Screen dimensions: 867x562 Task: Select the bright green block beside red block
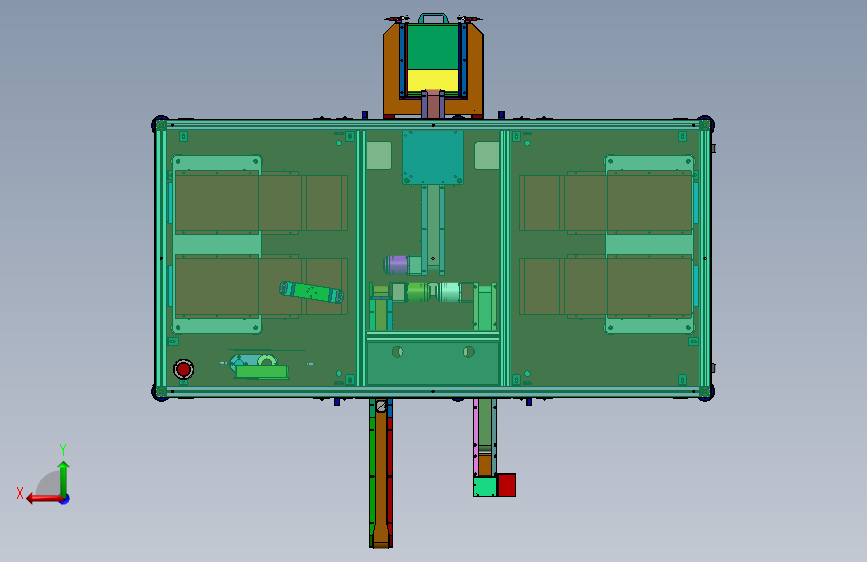(x=485, y=487)
